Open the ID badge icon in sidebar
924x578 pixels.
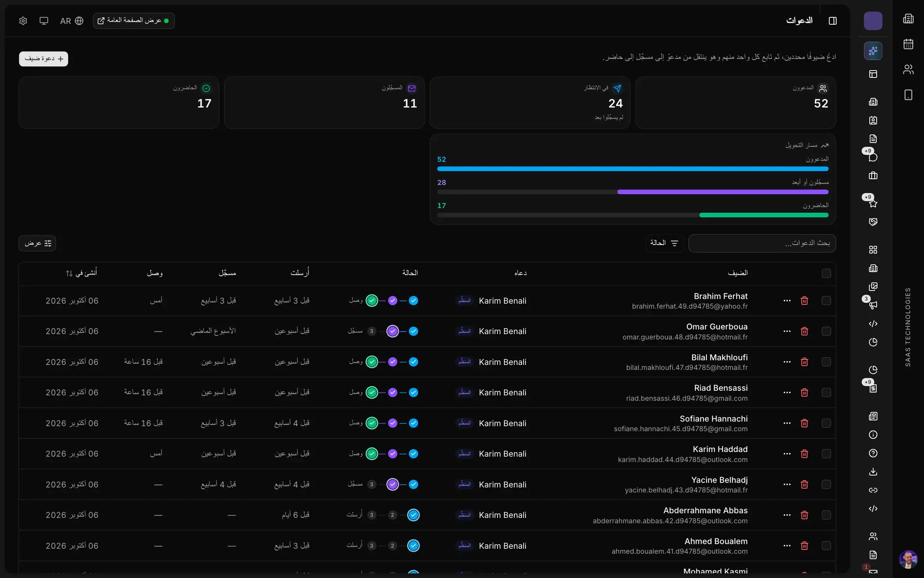point(873,120)
